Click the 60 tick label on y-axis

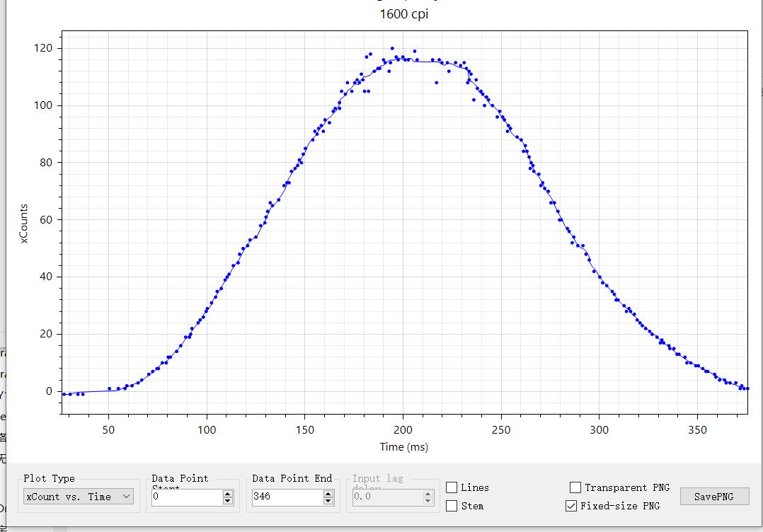click(46, 219)
